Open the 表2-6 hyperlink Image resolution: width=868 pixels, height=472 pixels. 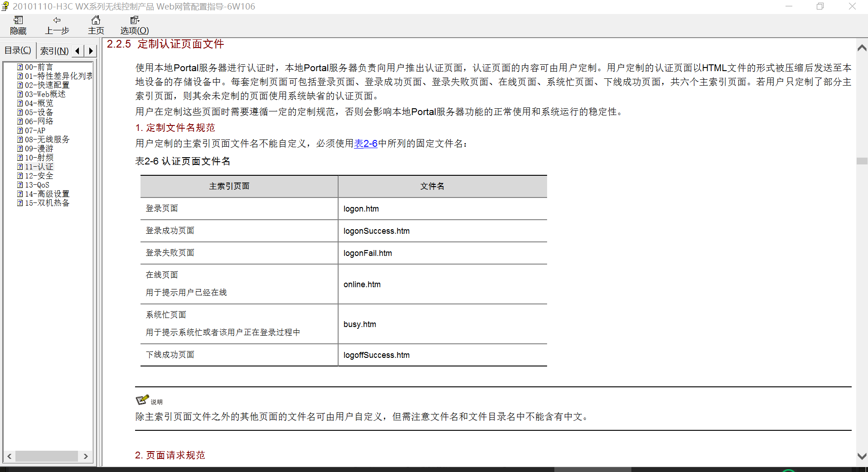point(365,144)
